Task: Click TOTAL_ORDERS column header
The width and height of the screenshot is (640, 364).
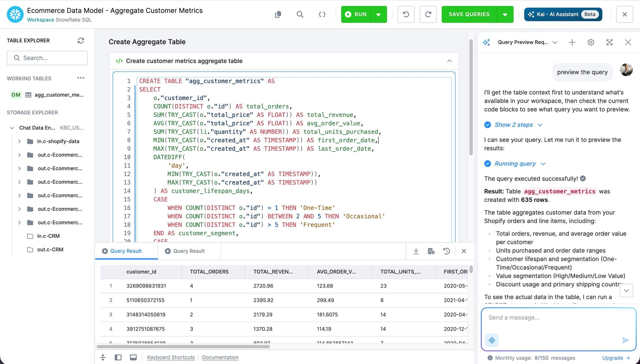Action: (209, 272)
